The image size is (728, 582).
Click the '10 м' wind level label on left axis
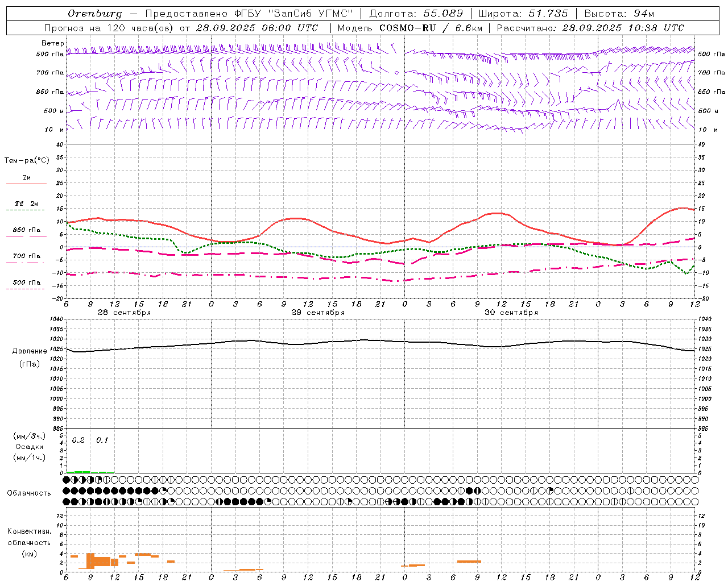click(55, 130)
